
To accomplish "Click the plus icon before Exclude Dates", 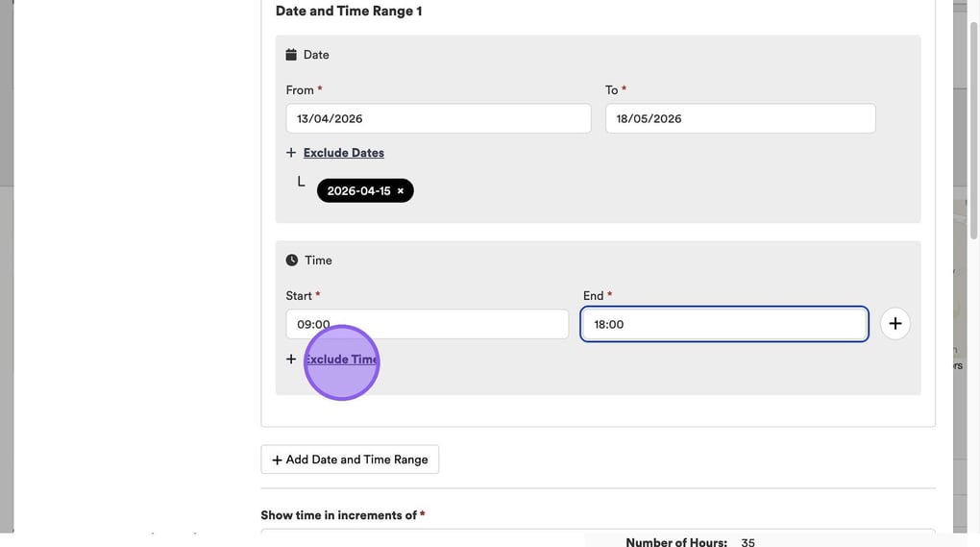I will pos(291,153).
